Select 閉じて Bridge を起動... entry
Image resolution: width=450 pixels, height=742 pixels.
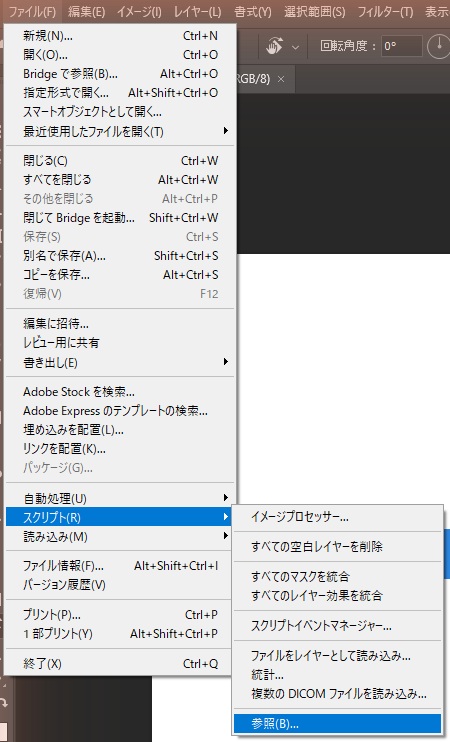tap(120, 218)
